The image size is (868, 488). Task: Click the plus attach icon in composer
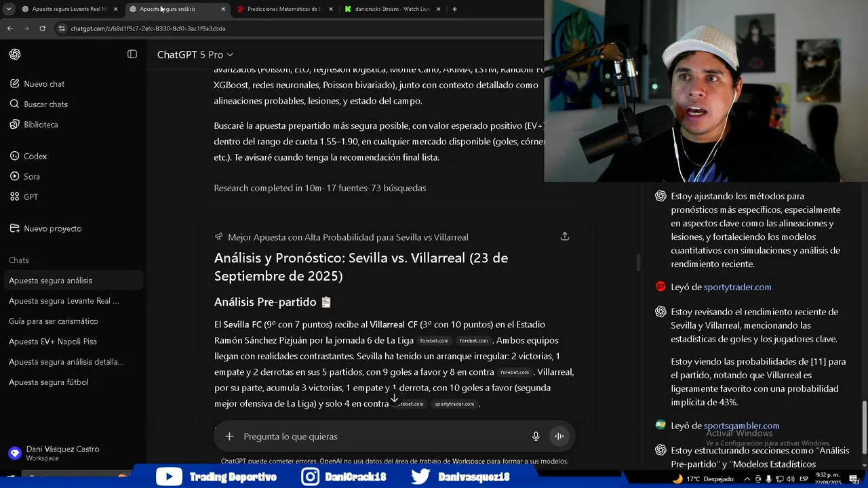[229, 436]
